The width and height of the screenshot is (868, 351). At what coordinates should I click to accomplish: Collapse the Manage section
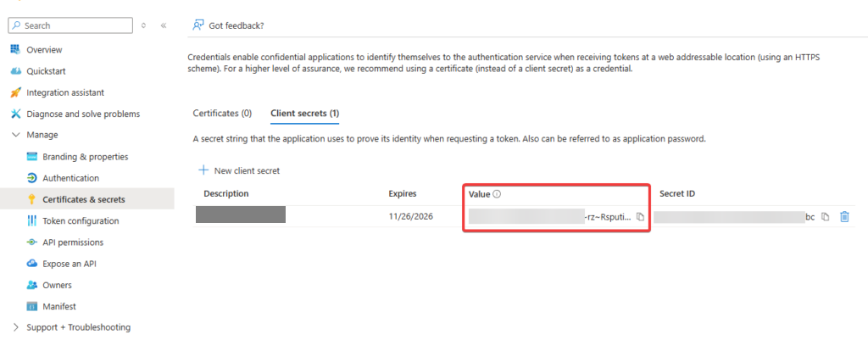pos(16,135)
